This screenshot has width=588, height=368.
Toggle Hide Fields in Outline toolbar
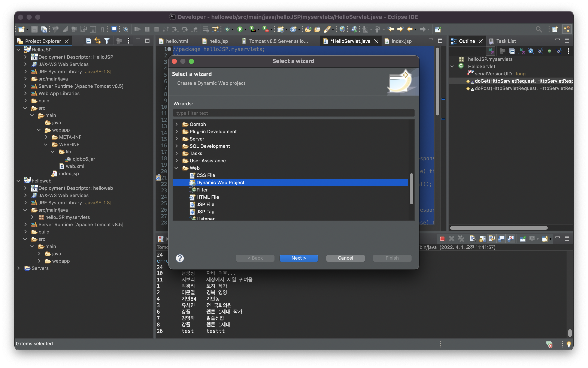coord(531,51)
